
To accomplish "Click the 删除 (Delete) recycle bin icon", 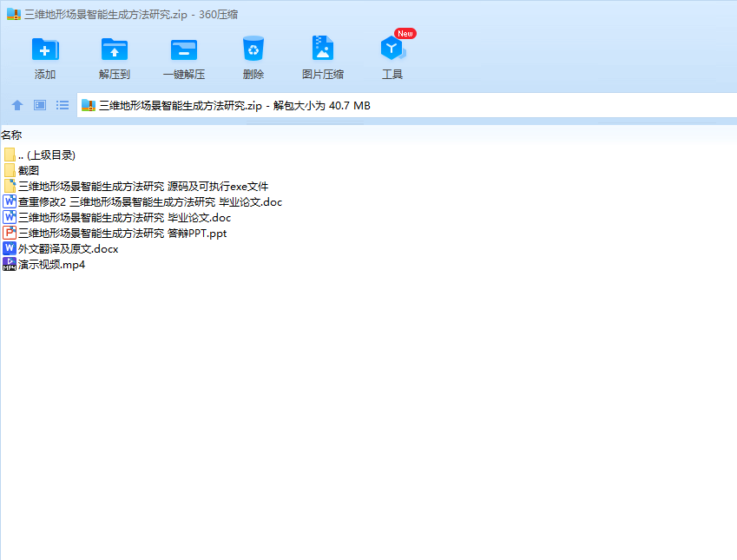I will [x=253, y=49].
